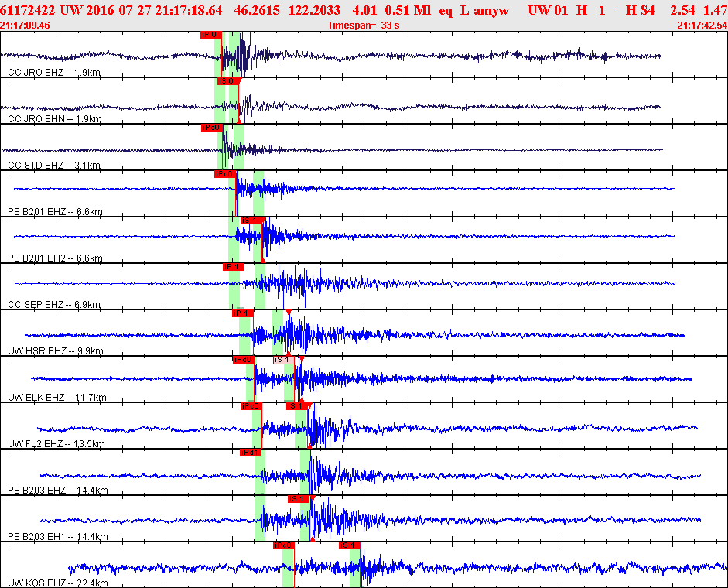
Task: Click the origin time 2016-07-27 21:17:18.64
Action: 154,10
